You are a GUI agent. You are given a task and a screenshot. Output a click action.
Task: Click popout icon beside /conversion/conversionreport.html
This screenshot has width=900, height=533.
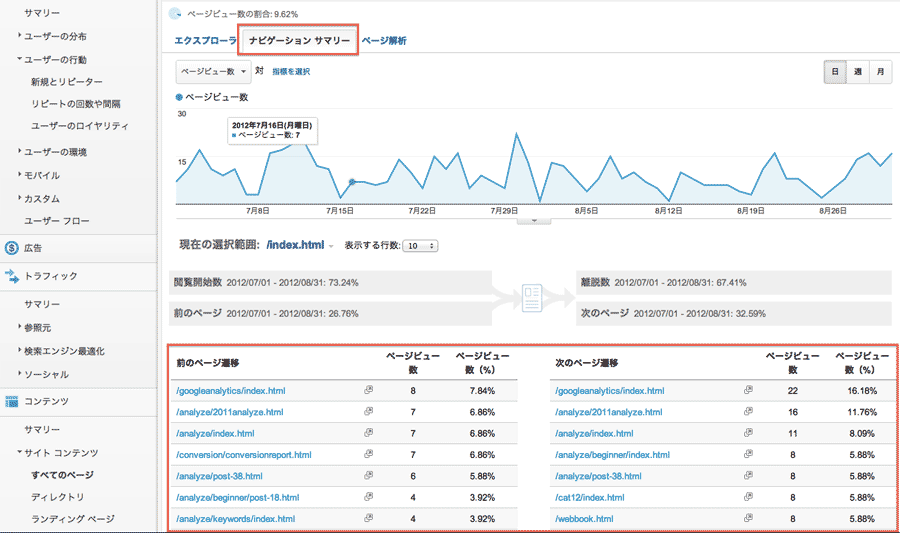click(369, 455)
